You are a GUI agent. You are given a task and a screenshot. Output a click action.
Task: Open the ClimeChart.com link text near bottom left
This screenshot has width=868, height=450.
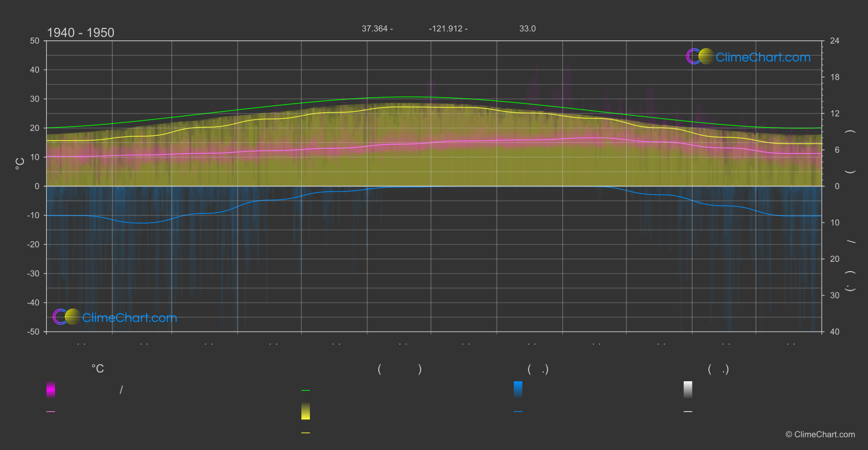pyautogui.click(x=130, y=318)
